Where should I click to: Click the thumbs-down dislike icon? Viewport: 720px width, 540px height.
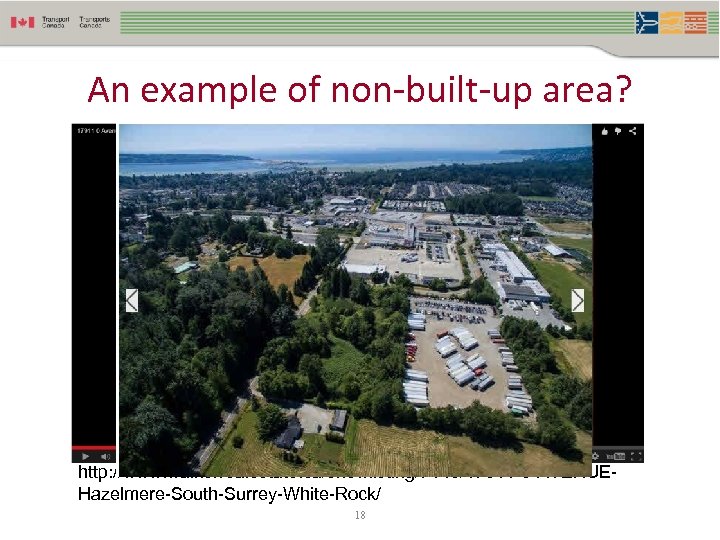coord(618,131)
